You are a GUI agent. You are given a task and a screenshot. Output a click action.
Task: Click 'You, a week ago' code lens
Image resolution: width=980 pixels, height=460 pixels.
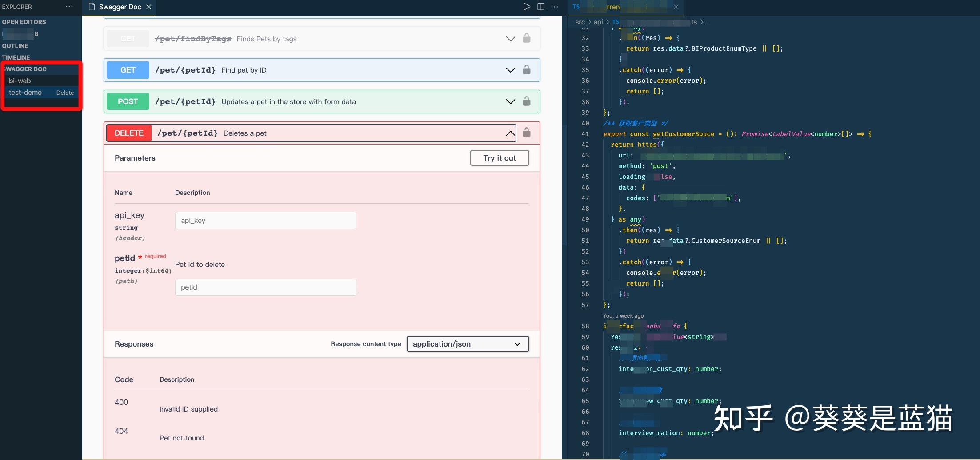pyautogui.click(x=623, y=315)
